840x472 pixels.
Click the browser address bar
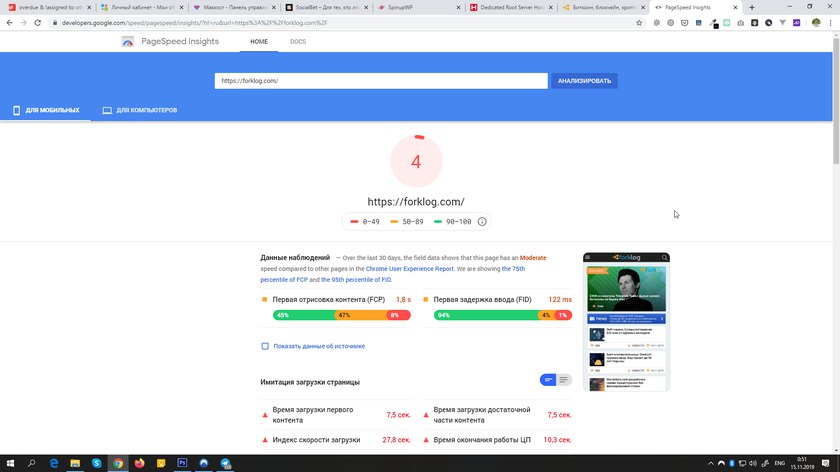tap(343, 23)
